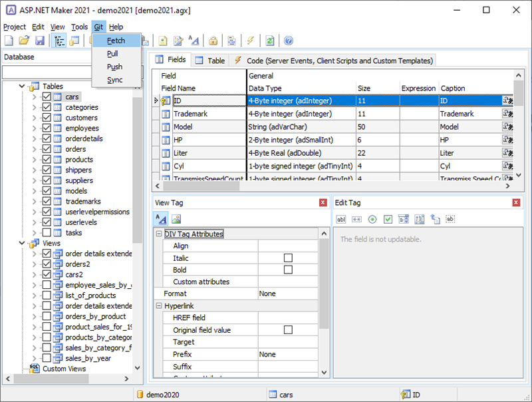Image resolution: width=532 pixels, height=402 pixels.
Task: Click the View Tag properties vertical scrollbar thumb
Action: 324,284
